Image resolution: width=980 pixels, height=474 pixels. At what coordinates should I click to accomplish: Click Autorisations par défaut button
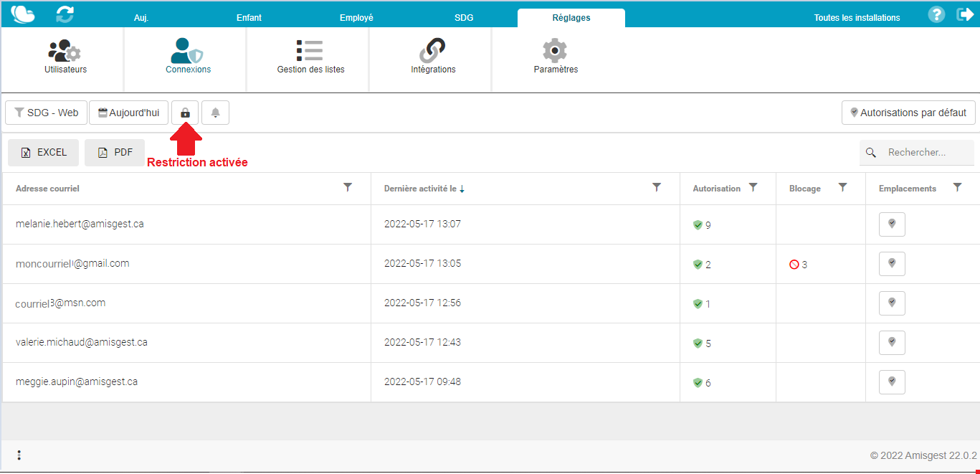908,113
